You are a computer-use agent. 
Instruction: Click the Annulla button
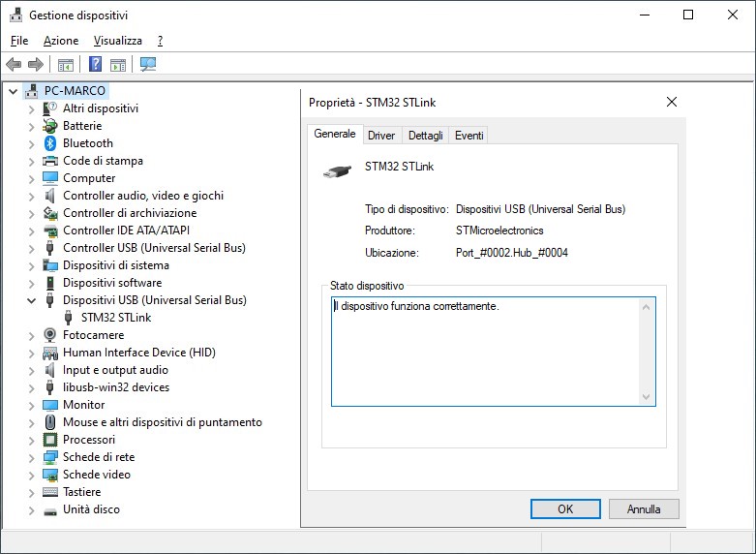tap(644, 509)
